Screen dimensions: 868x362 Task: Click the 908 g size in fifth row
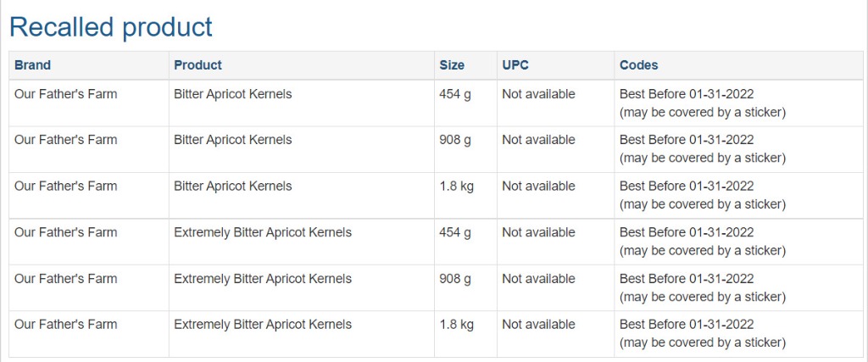click(x=455, y=279)
